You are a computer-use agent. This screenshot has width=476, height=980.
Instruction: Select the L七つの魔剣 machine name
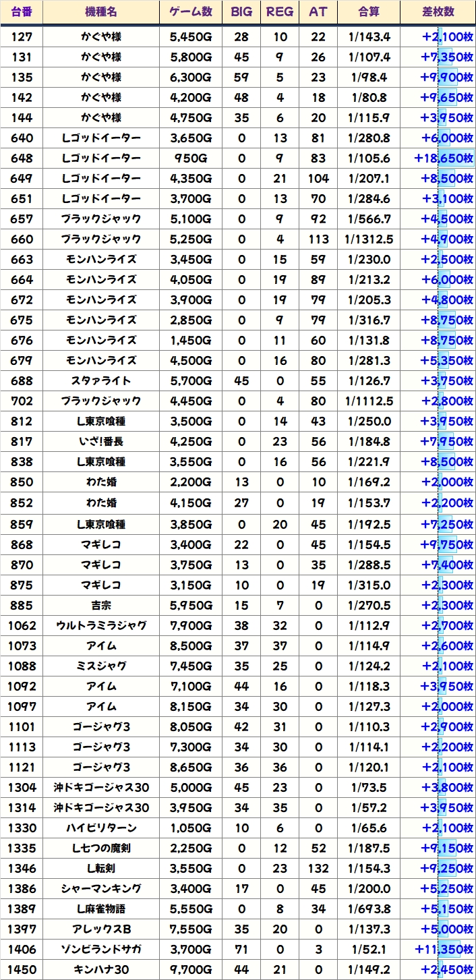[101, 848]
